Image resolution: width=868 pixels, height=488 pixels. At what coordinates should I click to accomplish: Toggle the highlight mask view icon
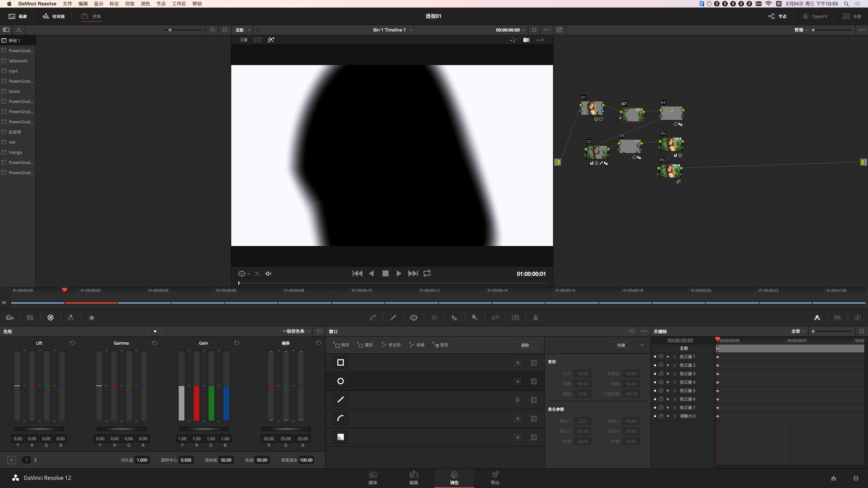(x=526, y=40)
